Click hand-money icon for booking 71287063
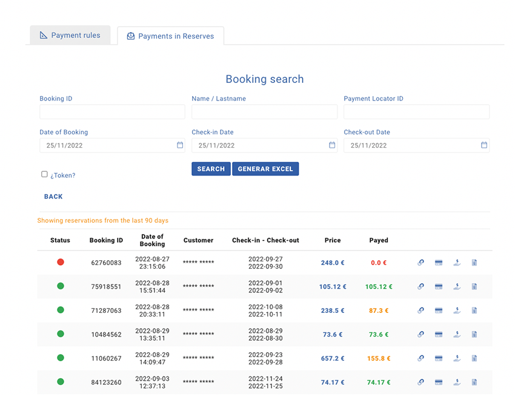This screenshot has width=515, height=420. tap(457, 310)
